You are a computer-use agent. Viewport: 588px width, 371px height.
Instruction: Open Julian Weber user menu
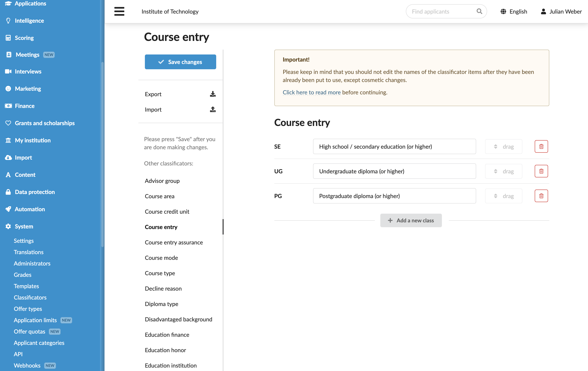click(x=561, y=12)
